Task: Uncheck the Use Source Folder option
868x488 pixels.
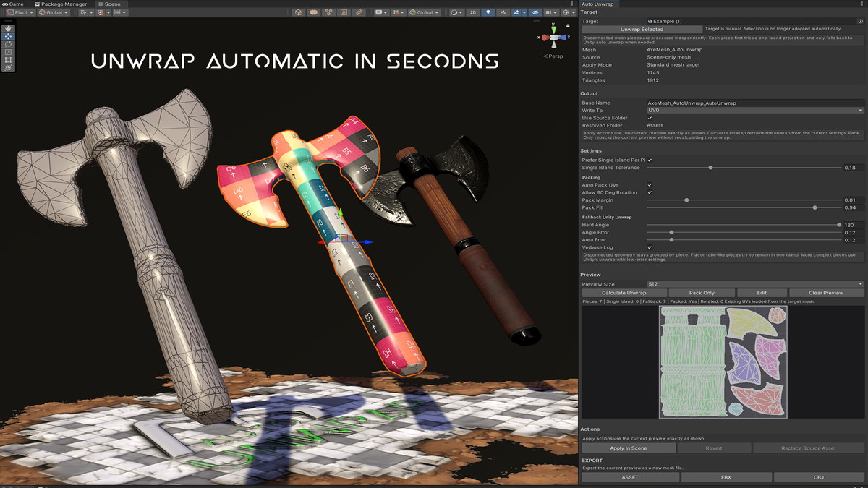Action: (650, 117)
